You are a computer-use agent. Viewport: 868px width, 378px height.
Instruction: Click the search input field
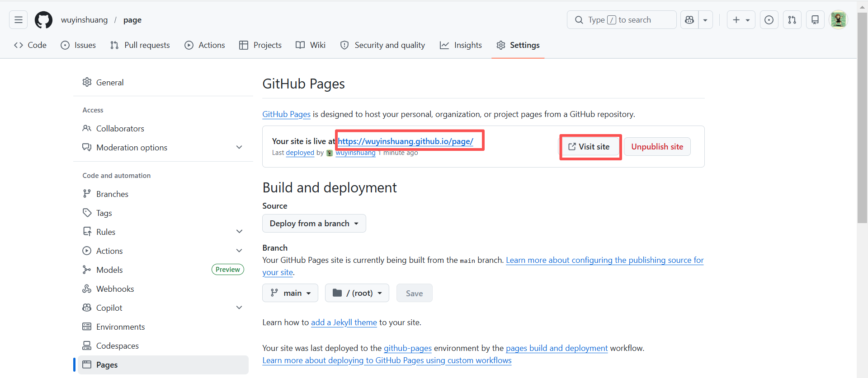(622, 20)
